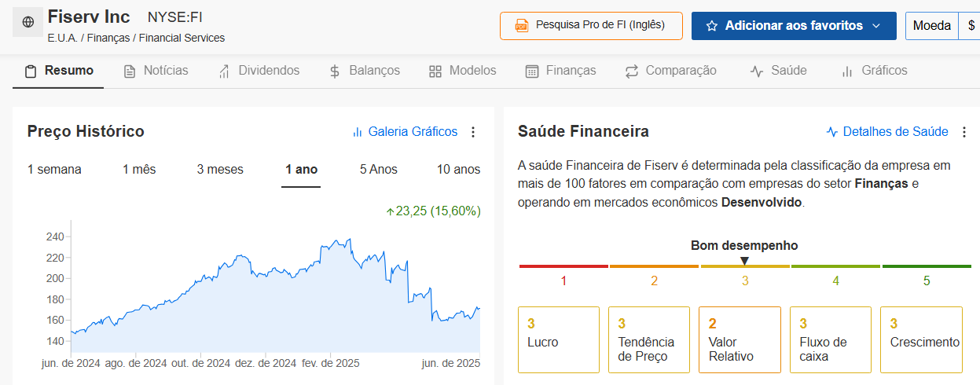Select the 10 anos time range
The height and width of the screenshot is (385, 980).
pos(458,170)
